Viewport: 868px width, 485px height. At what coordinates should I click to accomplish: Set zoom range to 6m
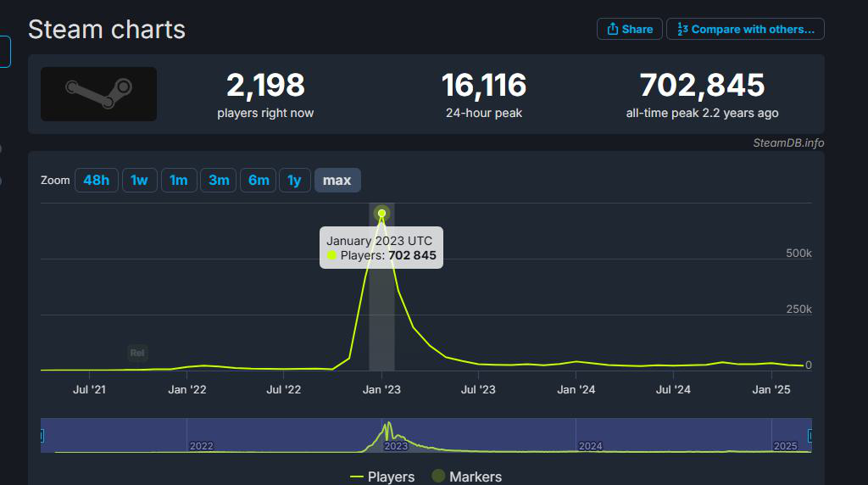point(259,180)
